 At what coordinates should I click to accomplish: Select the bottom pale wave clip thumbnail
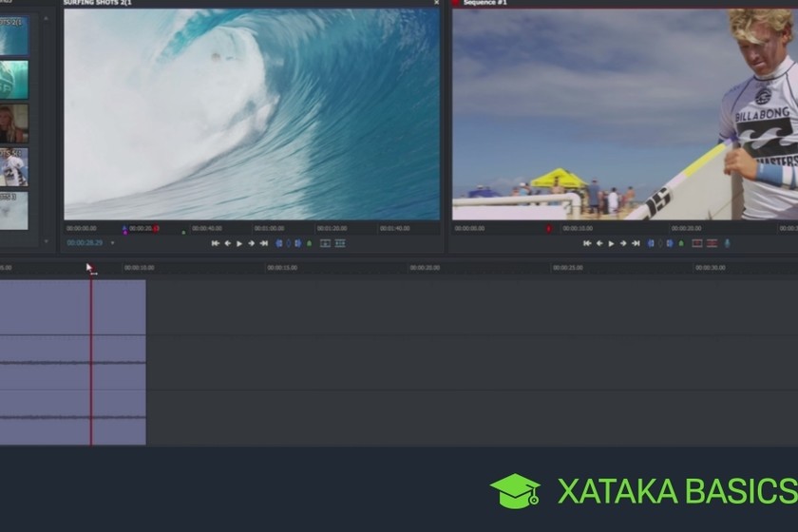tap(13, 210)
